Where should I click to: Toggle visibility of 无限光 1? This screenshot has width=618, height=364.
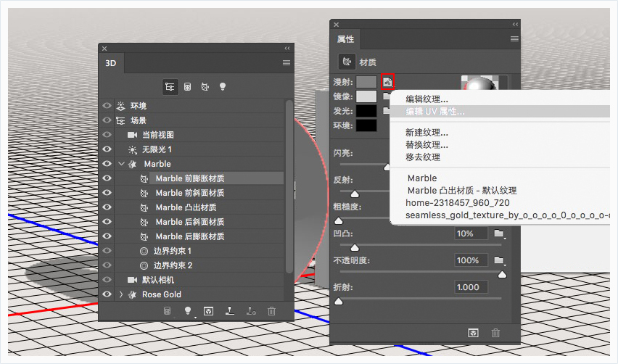(107, 149)
